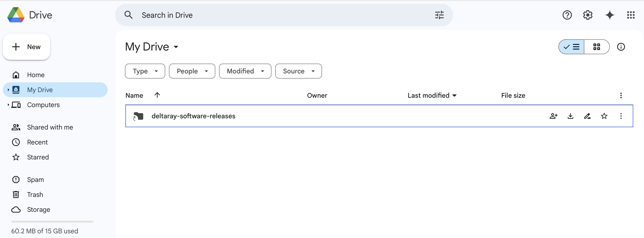This screenshot has height=238, width=644.
Task: Switch to grid layout view
Action: click(x=596, y=47)
